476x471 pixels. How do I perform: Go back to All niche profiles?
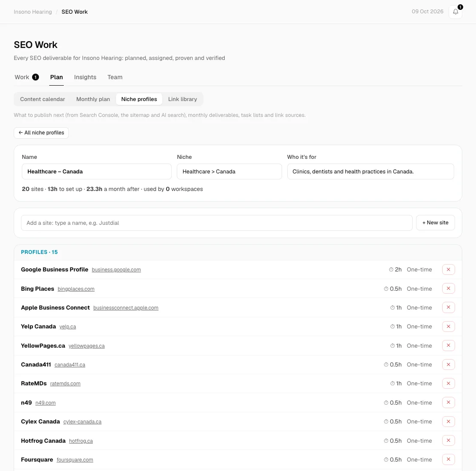click(41, 133)
